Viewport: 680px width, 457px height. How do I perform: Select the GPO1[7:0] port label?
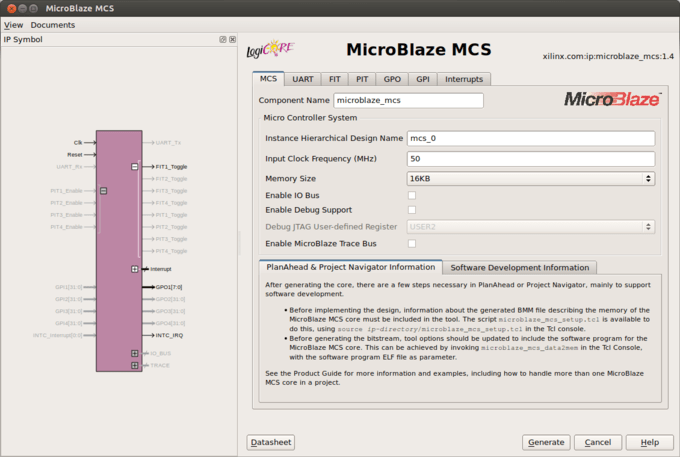click(x=169, y=287)
